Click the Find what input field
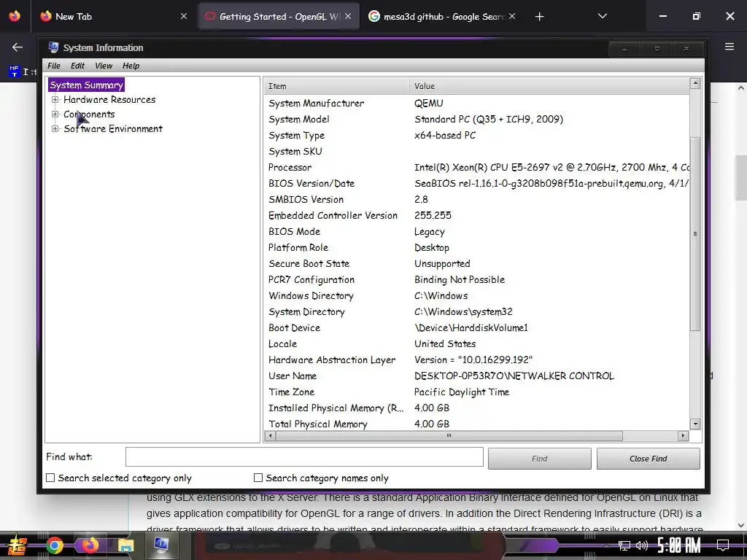The width and height of the screenshot is (747, 560). coord(304,457)
